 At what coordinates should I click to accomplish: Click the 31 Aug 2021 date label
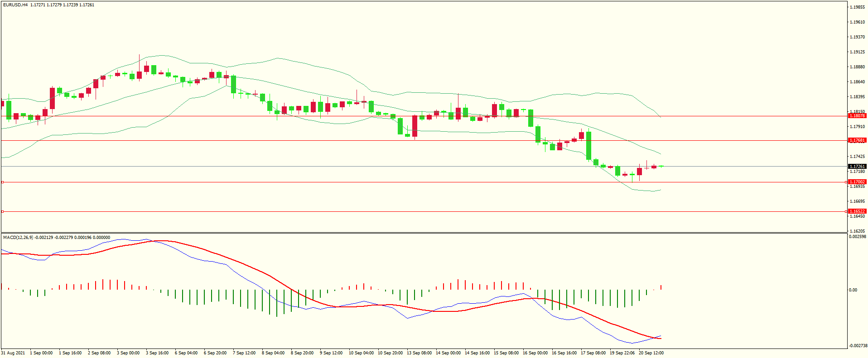[x=13, y=353]
